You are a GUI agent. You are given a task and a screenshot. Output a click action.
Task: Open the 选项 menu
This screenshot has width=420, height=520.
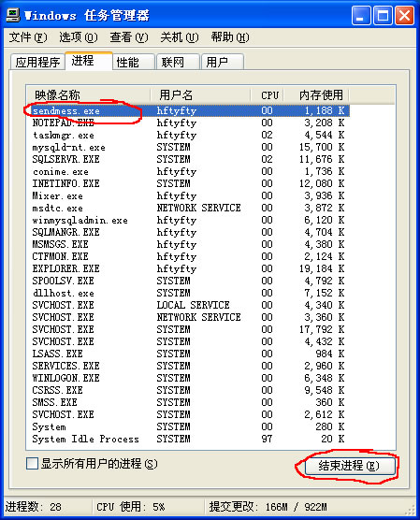point(79,37)
